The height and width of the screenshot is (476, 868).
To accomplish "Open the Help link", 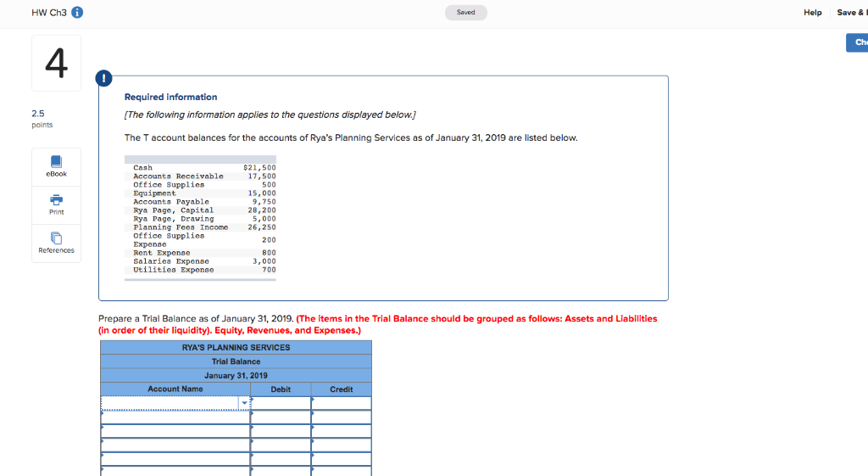I will [x=813, y=12].
